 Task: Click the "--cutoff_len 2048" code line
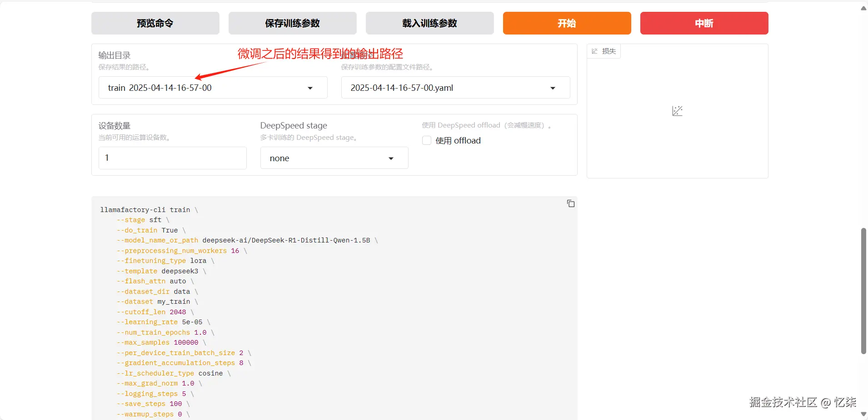(155, 312)
